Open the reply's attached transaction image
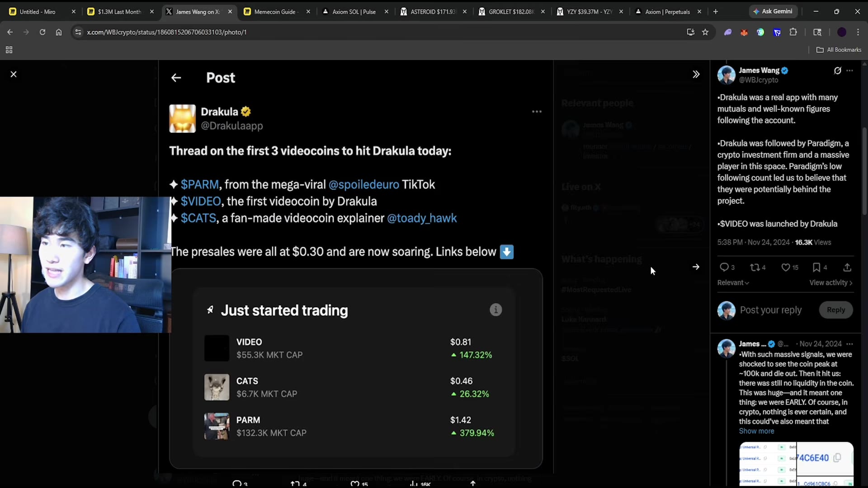The width and height of the screenshot is (868, 488). point(796,464)
